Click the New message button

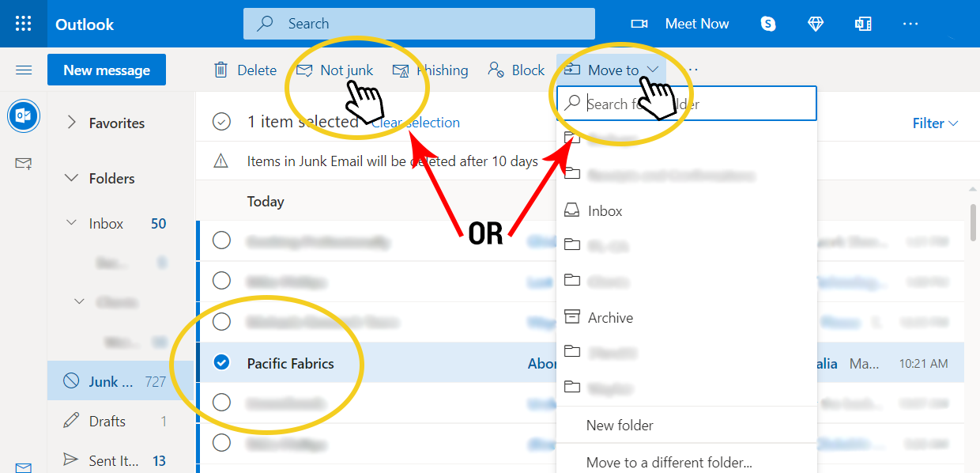[106, 70]
